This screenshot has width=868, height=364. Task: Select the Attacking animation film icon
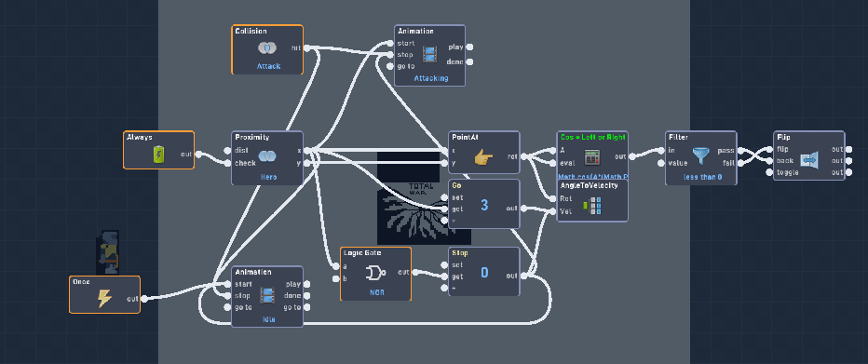click(429, 55)
